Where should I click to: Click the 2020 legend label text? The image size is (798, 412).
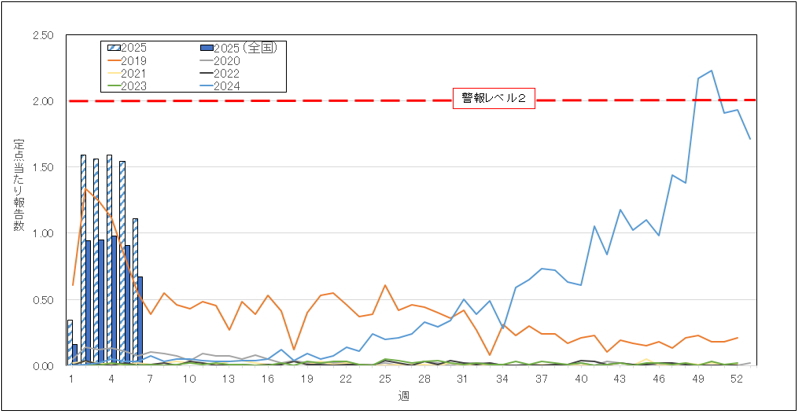click(x=229, y=61)
